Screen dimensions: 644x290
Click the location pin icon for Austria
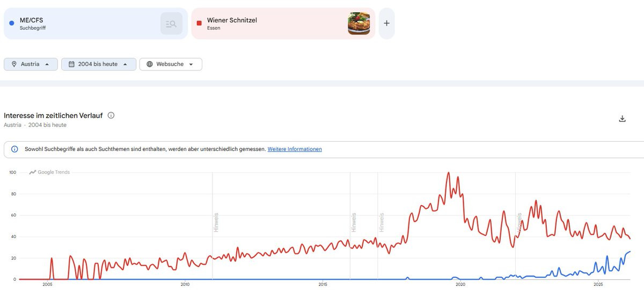[14, 64]
